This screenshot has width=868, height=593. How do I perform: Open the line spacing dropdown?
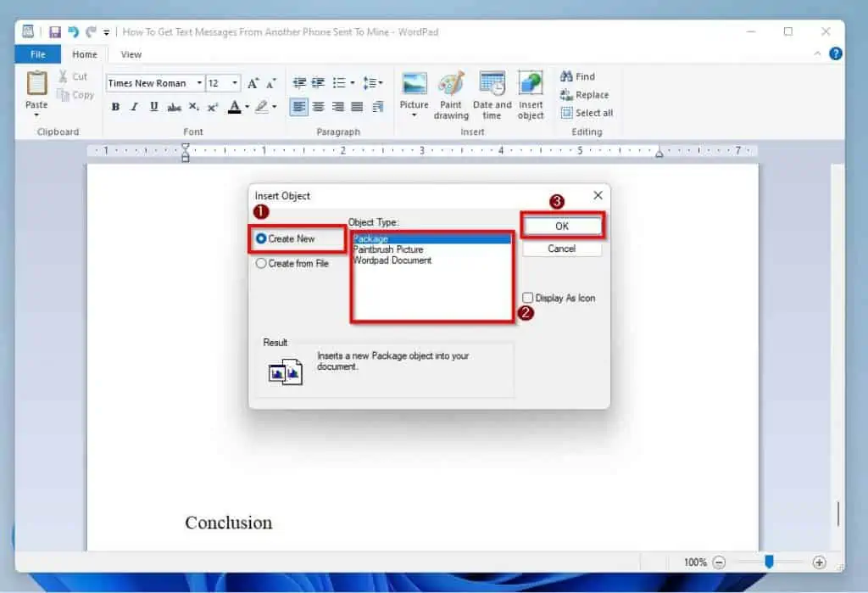[x=373, y=83]
